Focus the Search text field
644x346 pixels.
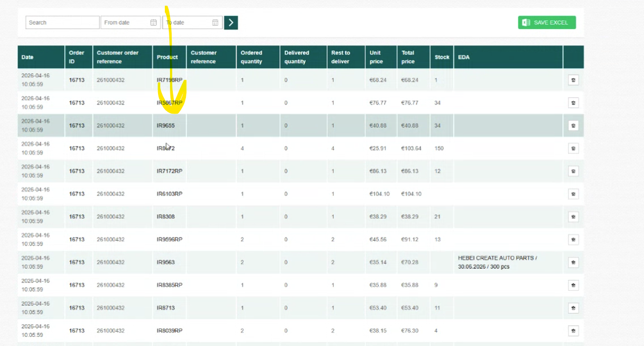62,23
